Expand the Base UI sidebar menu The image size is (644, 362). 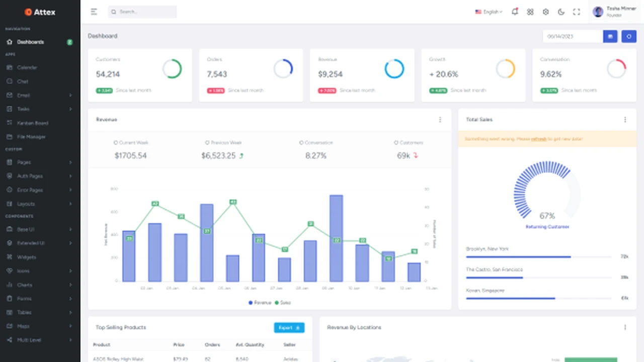click(40, 229)
